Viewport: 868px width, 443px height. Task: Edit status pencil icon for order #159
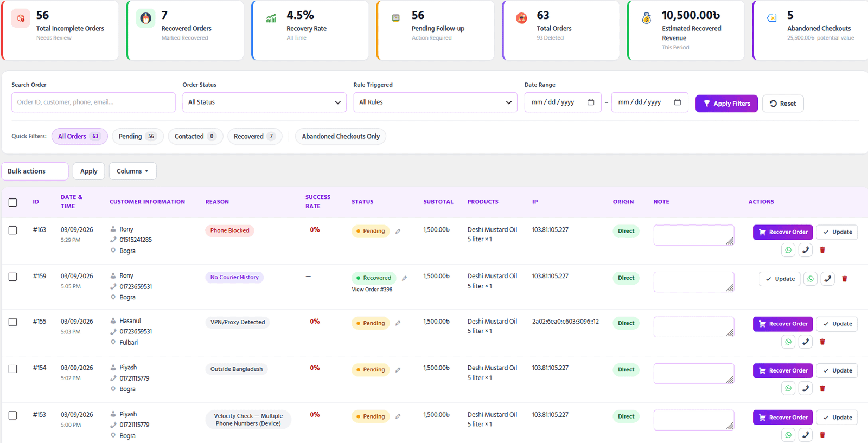tap(405, 278)
